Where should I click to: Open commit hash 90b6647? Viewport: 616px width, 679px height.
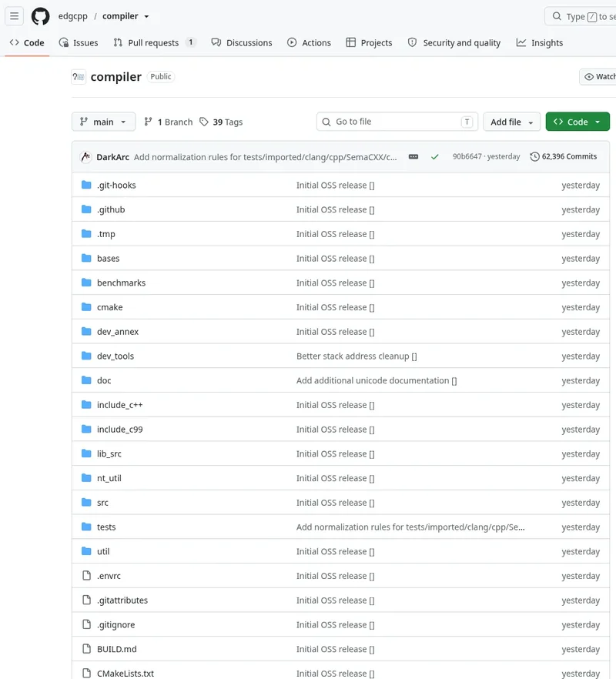point(467,156)
